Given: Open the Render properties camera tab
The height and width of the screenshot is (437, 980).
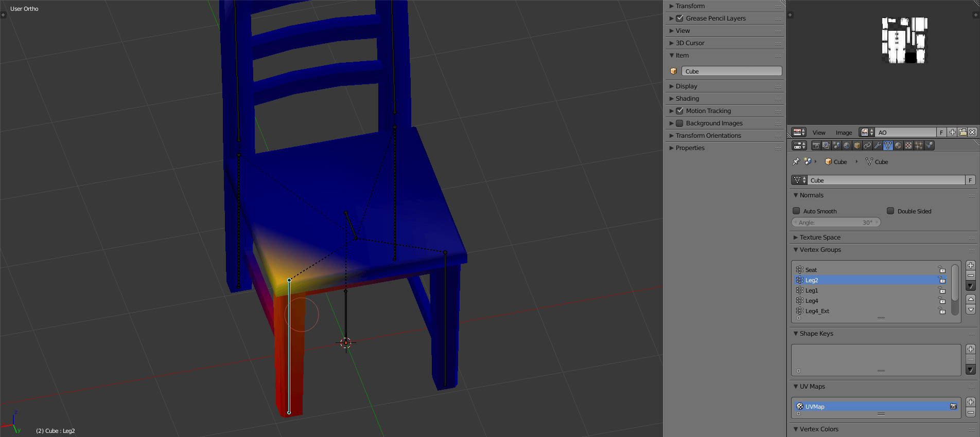Looking at the screenshot, I should pos(816,146).
